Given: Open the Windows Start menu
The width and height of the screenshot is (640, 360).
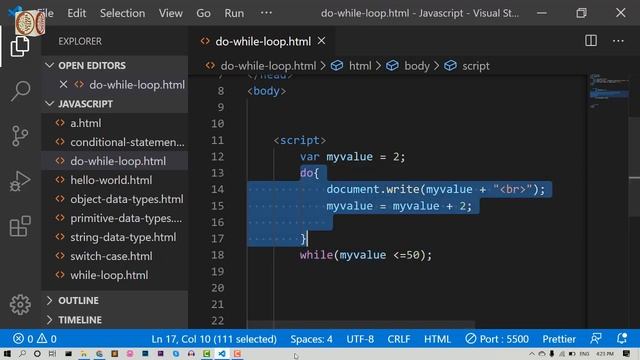Looking at the screenshot, I should point(7,353).
